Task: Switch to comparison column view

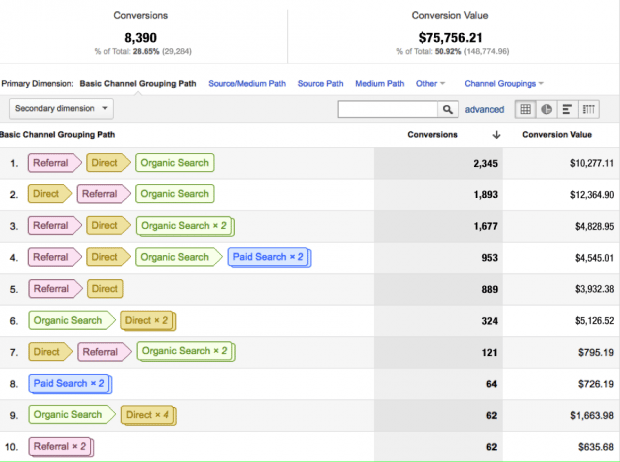Action: 589,109
